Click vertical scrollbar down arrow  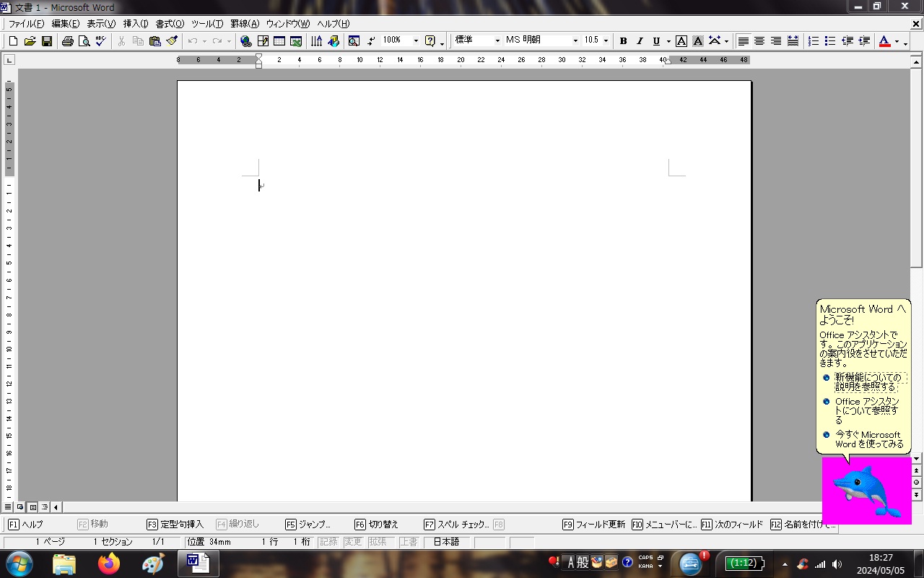tap(917, 459)
